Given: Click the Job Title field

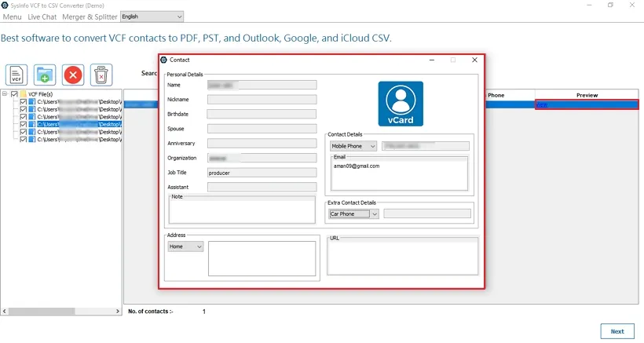Looking at the screenshot, I should (262, 172).
